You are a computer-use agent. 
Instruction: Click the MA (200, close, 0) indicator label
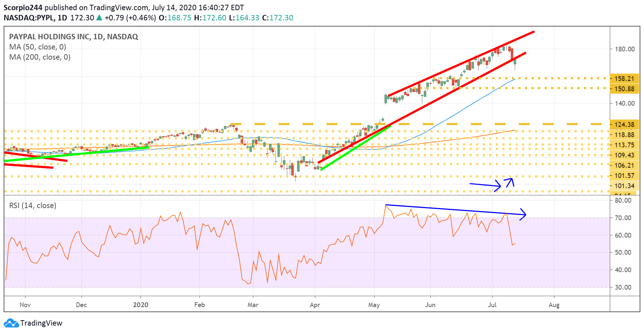[40, 57]
